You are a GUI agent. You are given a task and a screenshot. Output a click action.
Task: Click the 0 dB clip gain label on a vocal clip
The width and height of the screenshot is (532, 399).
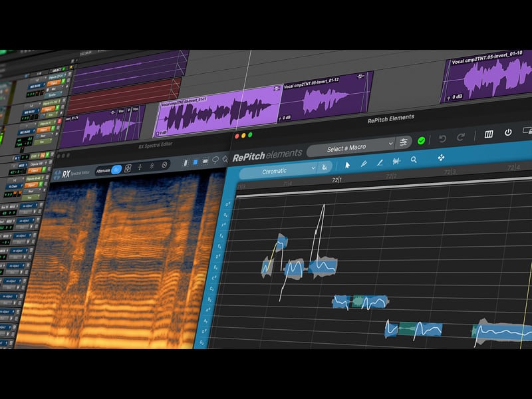(x=284, y=118)
